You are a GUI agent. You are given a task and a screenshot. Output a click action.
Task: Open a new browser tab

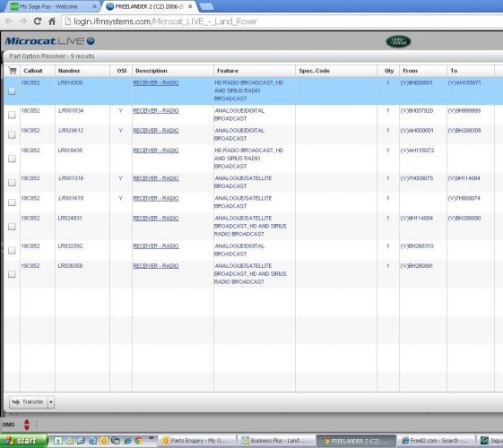(x=206, y=6)
